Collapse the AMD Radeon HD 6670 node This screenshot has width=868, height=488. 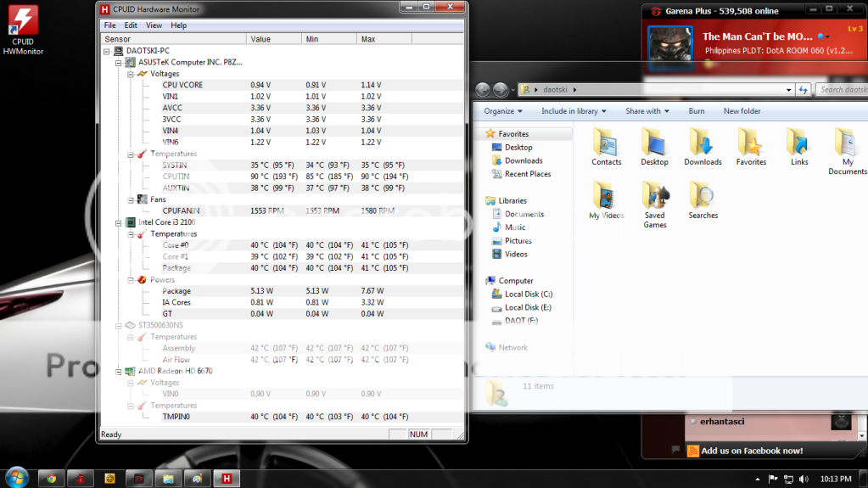click(119, 372)
